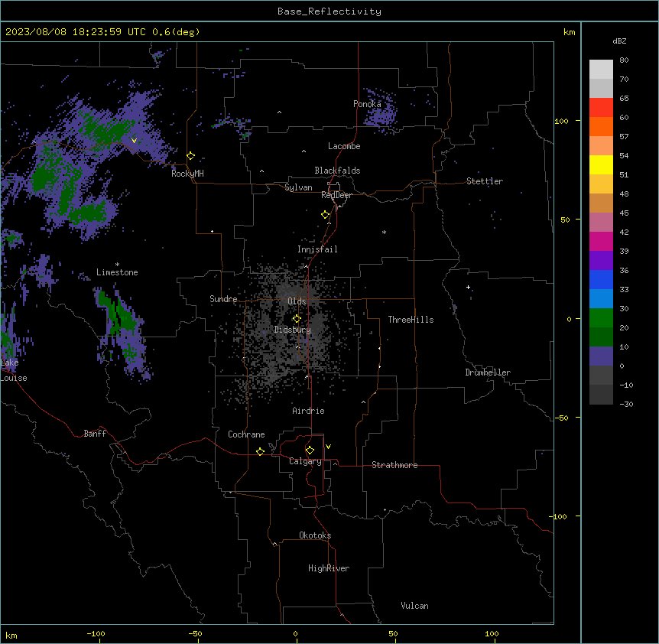The height and width of the screenshot is (644, 659).
Task: Click the Strathmore label
Action: [394, 465]
